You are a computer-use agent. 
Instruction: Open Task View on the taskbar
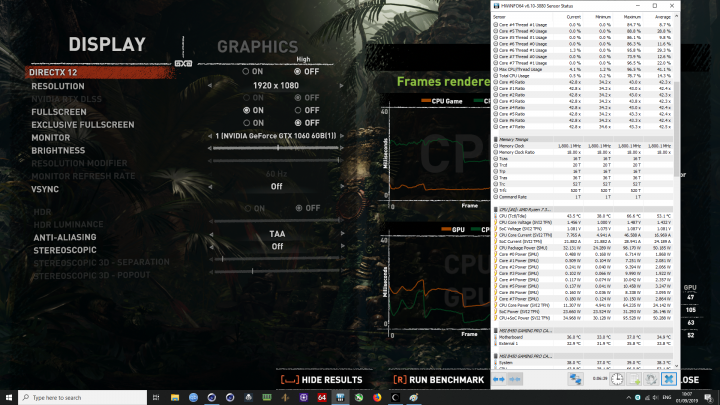coord(156,397)
